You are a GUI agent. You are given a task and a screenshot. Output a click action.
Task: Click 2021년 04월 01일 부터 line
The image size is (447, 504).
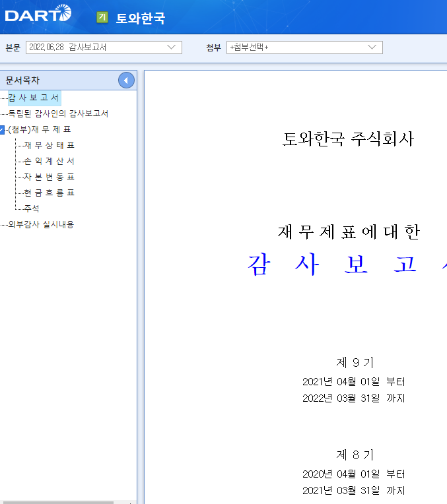[x=354, y=382]
